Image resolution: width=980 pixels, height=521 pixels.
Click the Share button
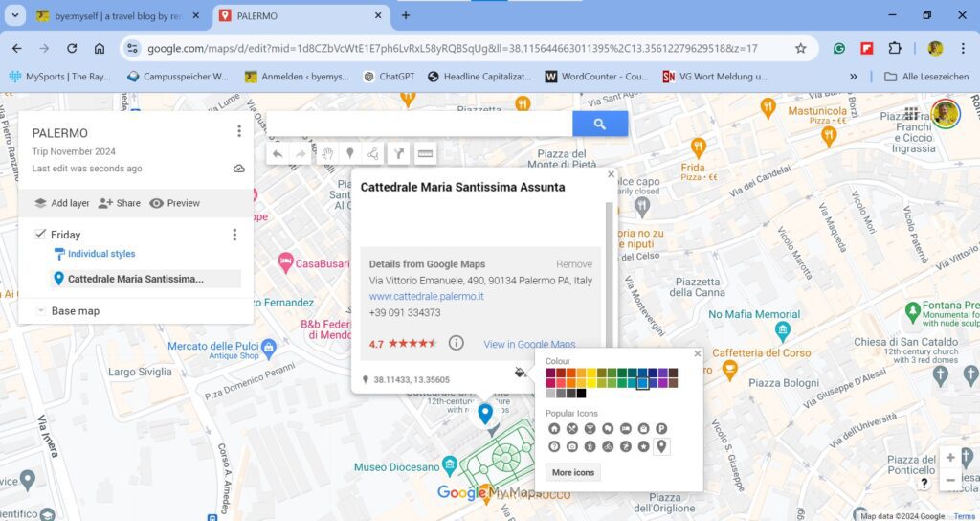click(x=120, y=203)
